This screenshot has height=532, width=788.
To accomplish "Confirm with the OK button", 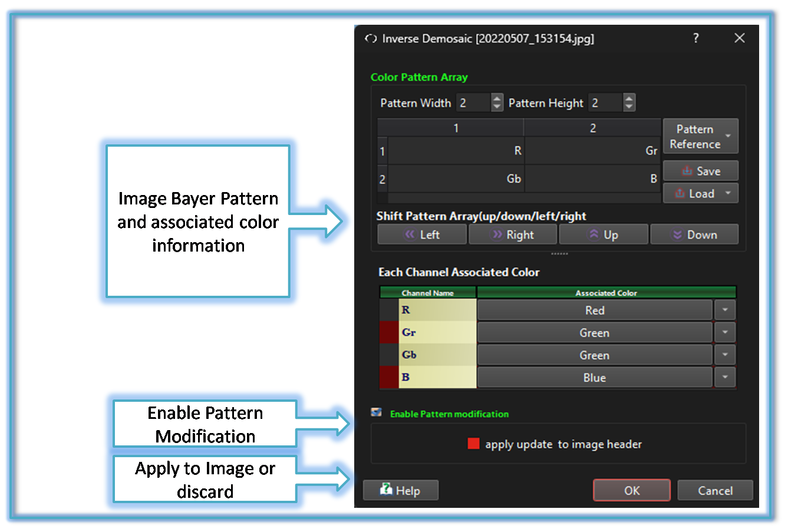I will click(632, 490).
